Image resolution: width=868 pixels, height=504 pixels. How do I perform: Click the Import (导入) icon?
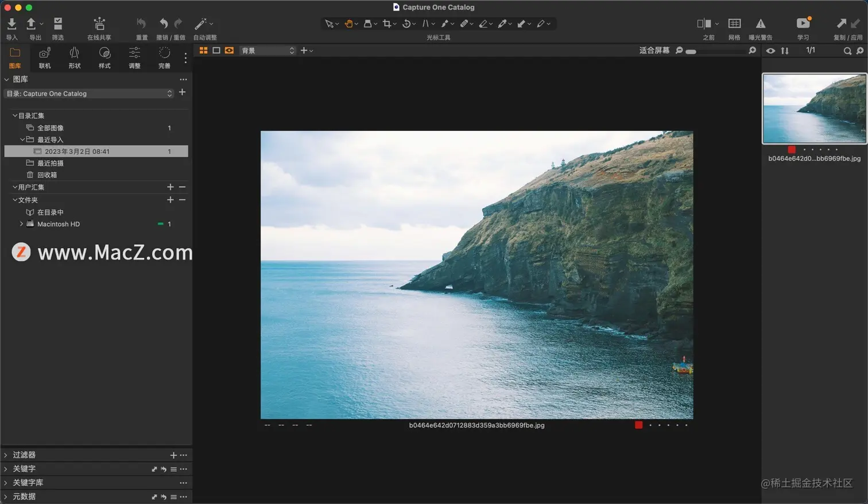coord(11,24)
